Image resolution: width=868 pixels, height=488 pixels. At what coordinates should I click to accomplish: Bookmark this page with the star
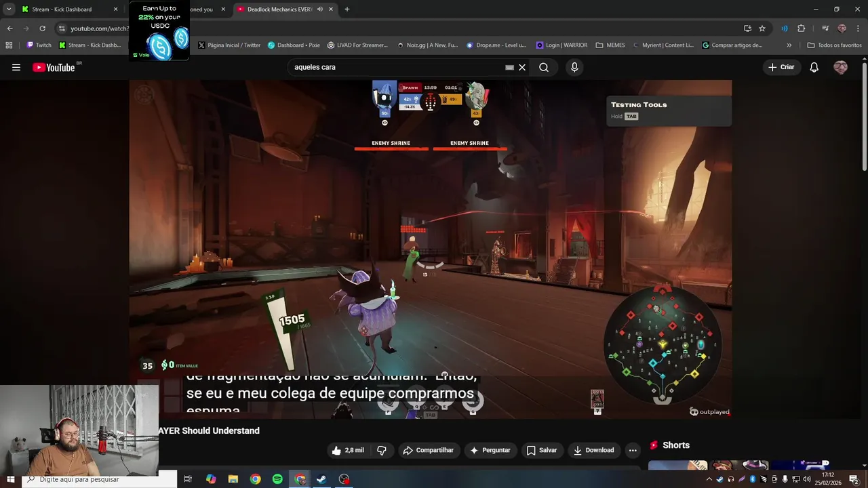[762, 28]
